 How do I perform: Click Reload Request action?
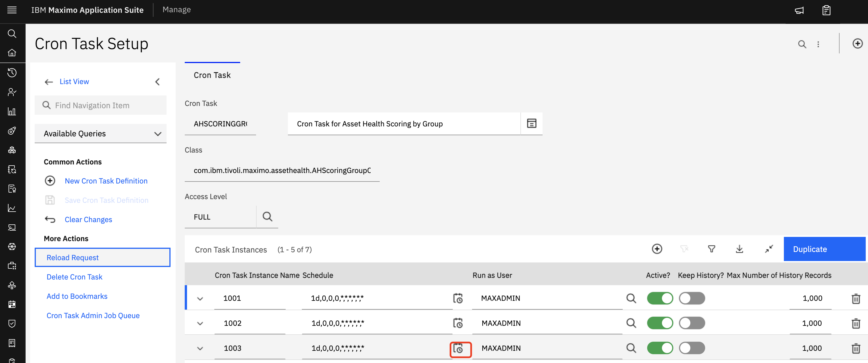[102, 258]
